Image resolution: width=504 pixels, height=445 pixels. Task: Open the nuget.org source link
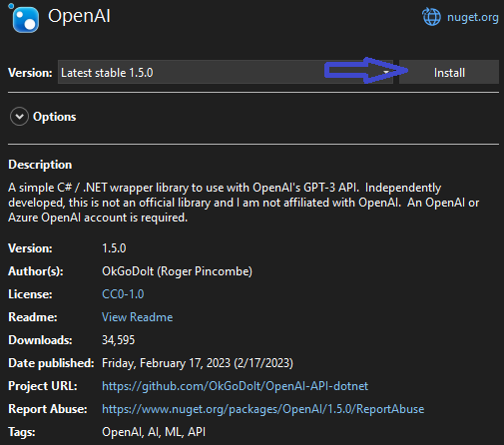(472, 17)
